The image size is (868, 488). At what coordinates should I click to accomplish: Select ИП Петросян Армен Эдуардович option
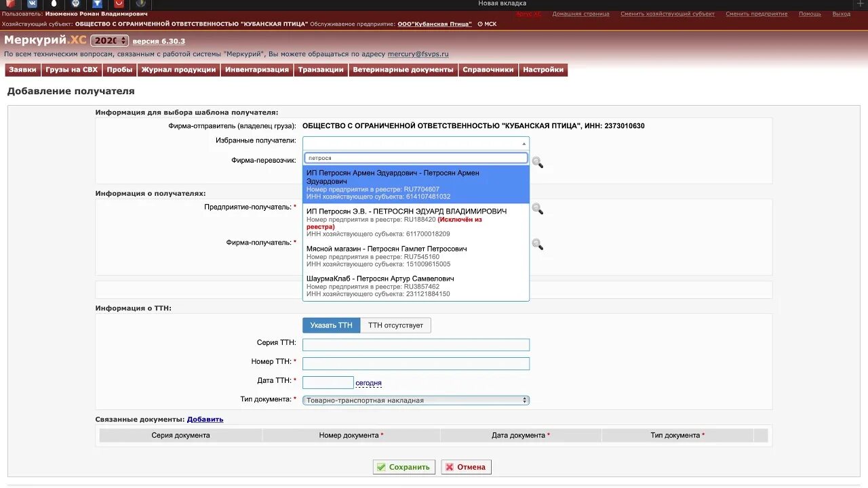pos(416,185)
